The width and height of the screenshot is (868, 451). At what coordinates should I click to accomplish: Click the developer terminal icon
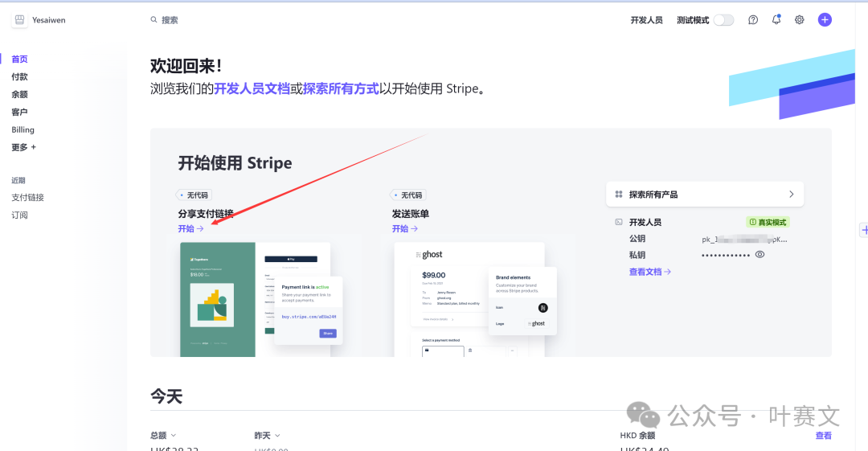coord(619,222)
